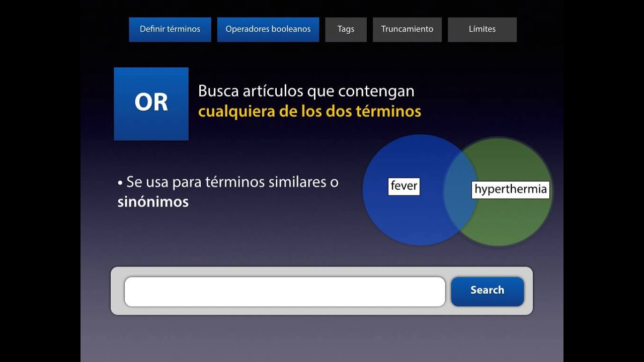Screen dimensions: 644x362
Task: Open the Límites tab
Action: 482,29
